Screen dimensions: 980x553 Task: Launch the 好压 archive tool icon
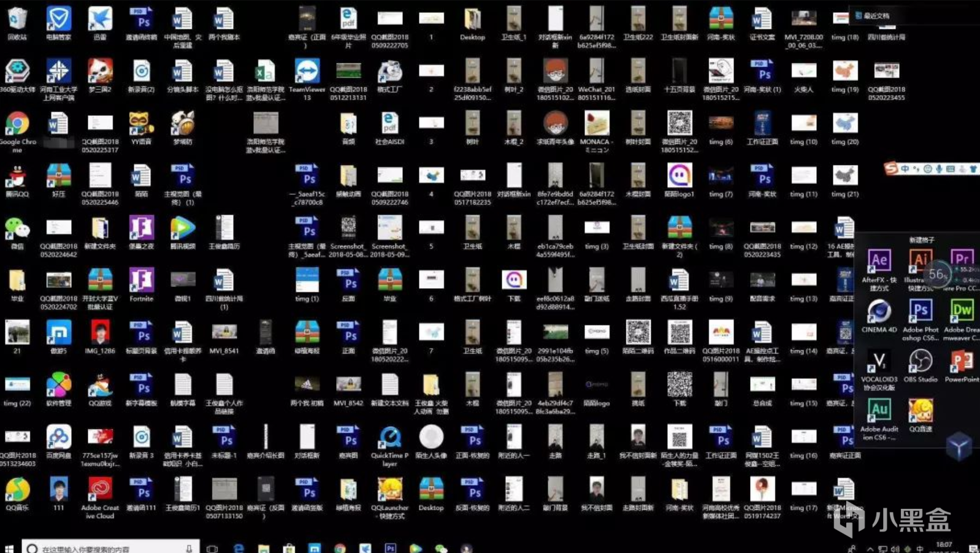pyautogui.click(x=59, y=180)
